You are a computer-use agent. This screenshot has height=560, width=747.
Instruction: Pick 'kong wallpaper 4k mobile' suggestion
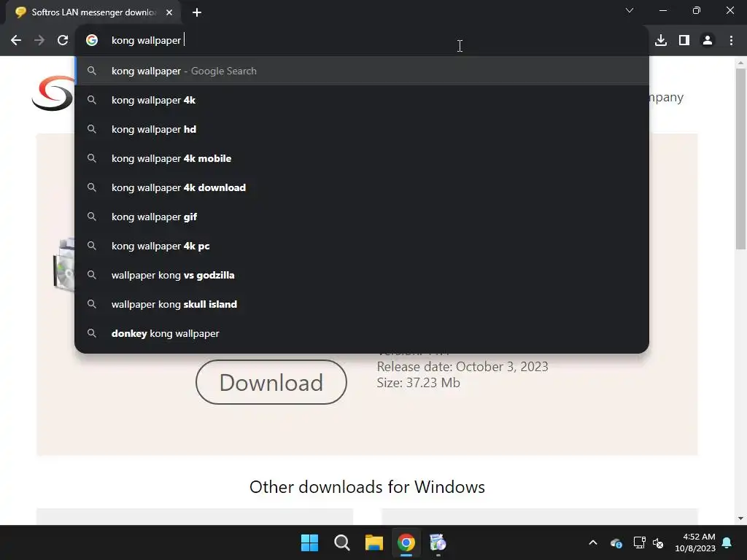tap(362, 158)
